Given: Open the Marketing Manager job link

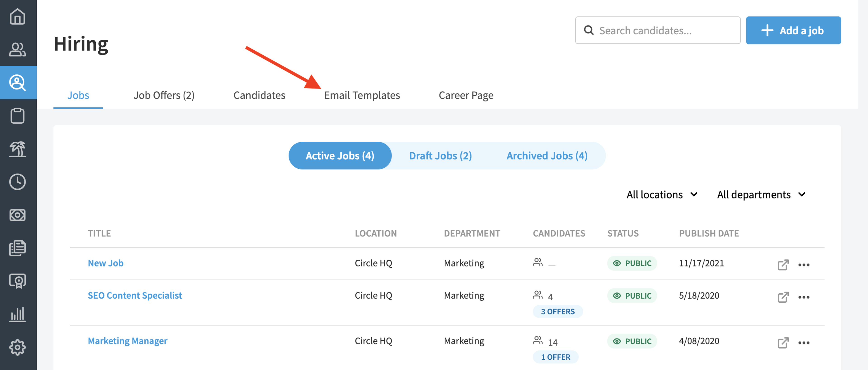Looking at the screenshot, I should [x=127, y=341].
